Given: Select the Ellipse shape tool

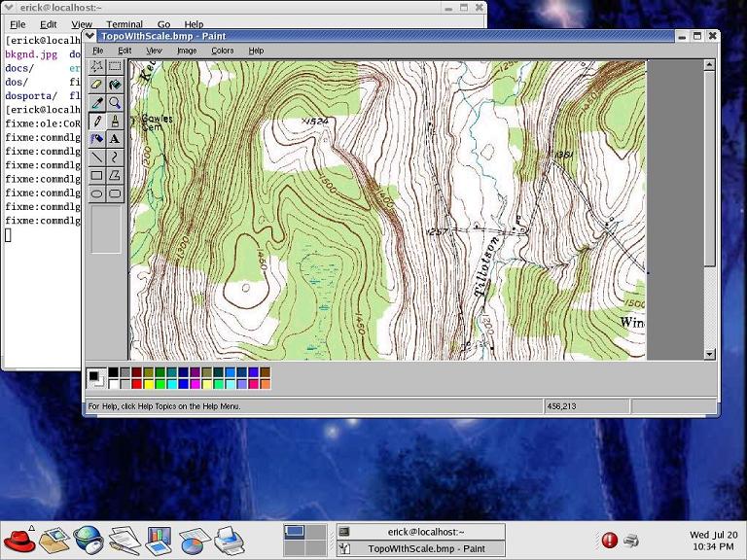Looking at the screenshot, I should coord(97,193).
